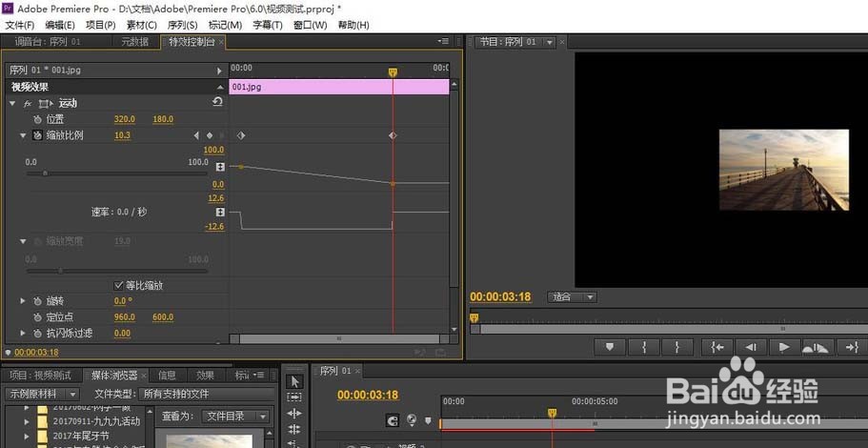This screenshot has width=868, height=448.
Task: Collapse the 视频效果 section
Action: (220, 88)
